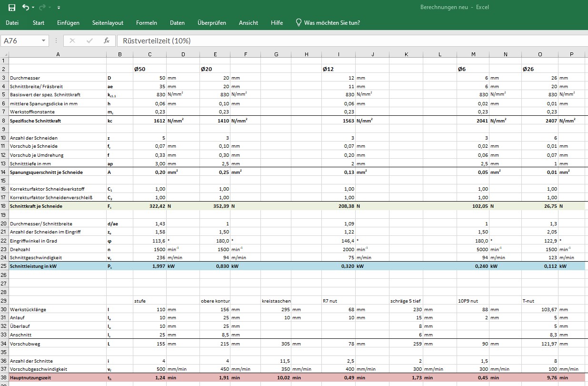
Task: Open the Seitenlayout ribbon tab
Action: [108, 22]
